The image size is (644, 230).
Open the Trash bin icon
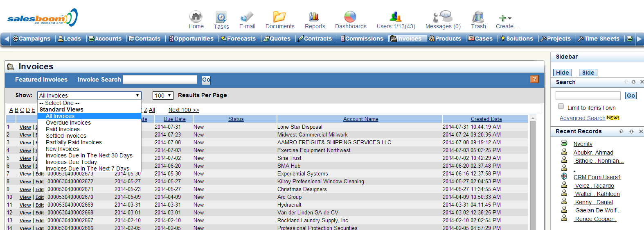point(478,17)
